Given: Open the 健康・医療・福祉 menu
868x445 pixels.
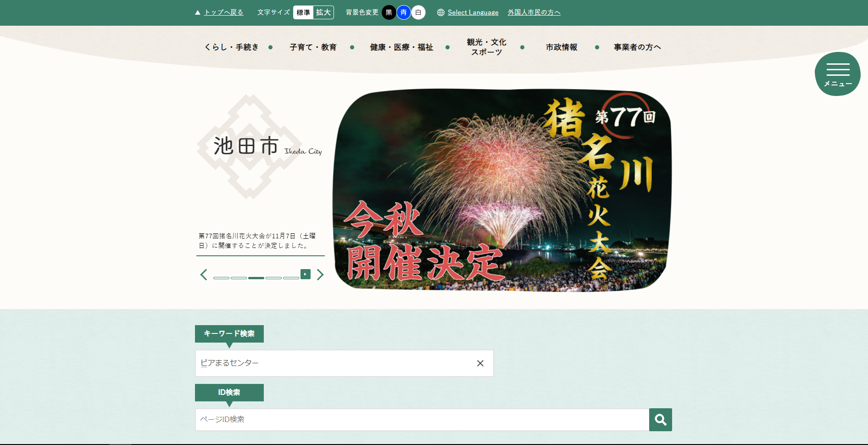Looking at the screenshot, I should tap(401, 47).
